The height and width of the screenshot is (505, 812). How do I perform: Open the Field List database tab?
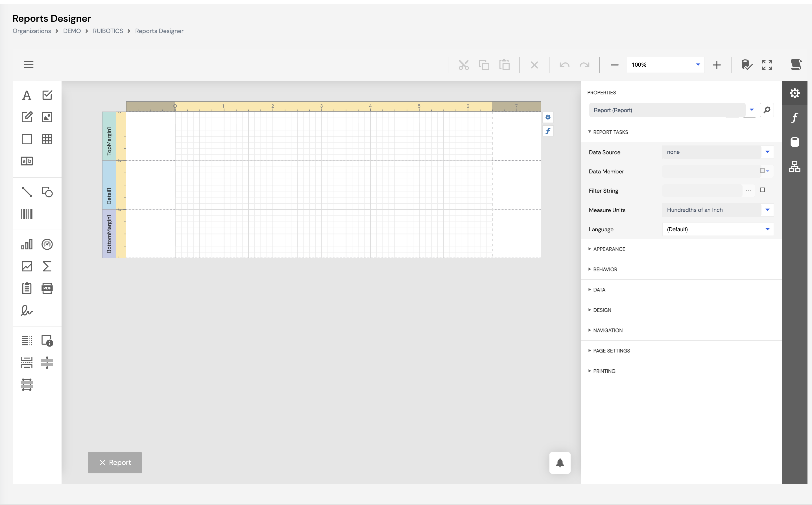point(794,142)
